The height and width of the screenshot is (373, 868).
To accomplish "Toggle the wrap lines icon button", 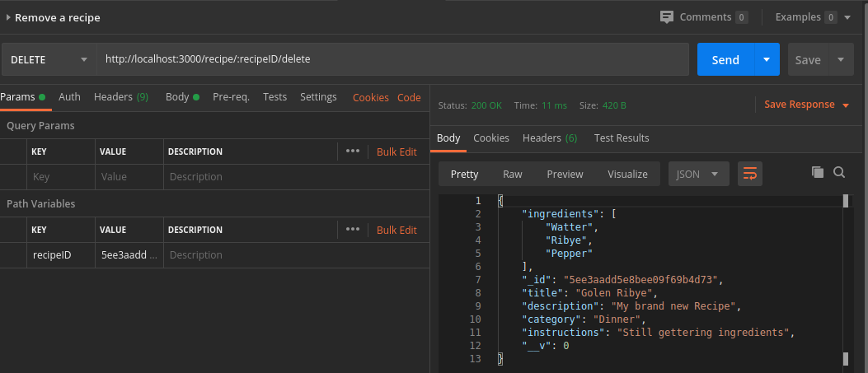I will [x=750, y=174].
